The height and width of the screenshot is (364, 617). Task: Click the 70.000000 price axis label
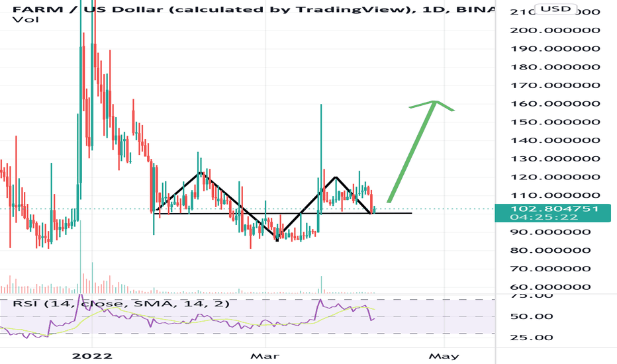tap(551, 269)
